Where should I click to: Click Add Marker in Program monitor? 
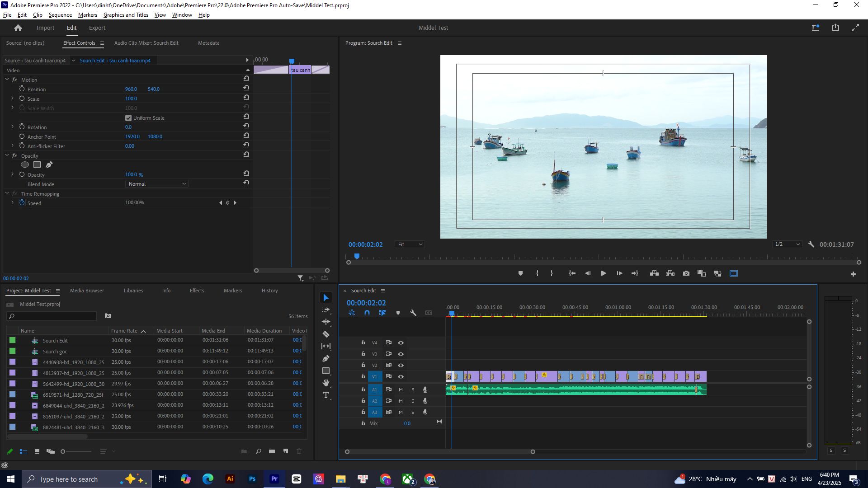pyautogui.click(x=520, y=273)
